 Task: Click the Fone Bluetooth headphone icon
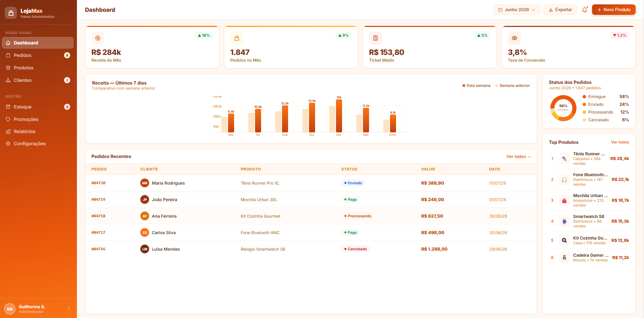[x=564, y=180]
